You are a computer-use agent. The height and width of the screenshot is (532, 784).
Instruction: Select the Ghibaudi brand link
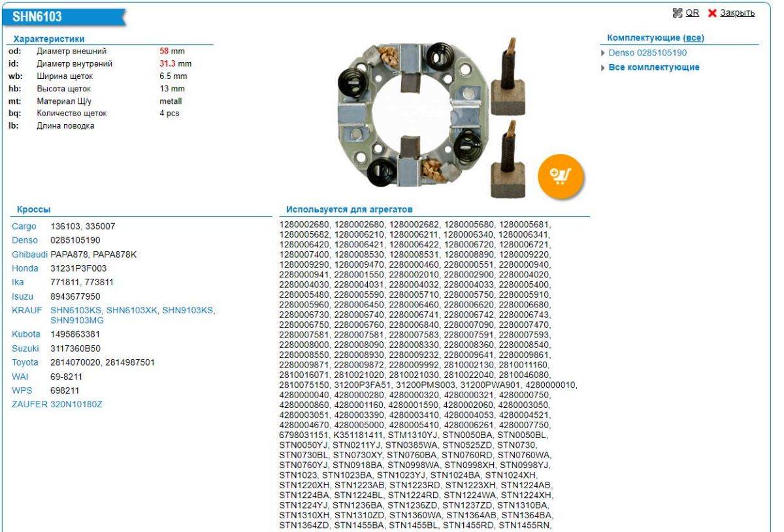[x=30, y=255]
